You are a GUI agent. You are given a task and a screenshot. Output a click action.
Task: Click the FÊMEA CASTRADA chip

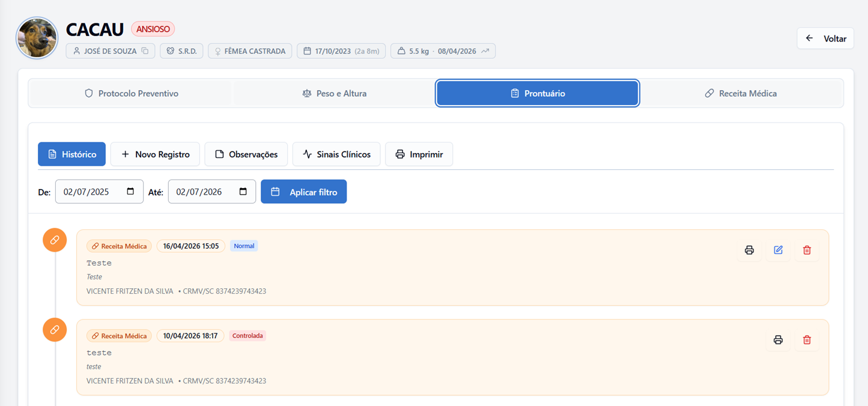pyautogui.click(x=250, y=51)
